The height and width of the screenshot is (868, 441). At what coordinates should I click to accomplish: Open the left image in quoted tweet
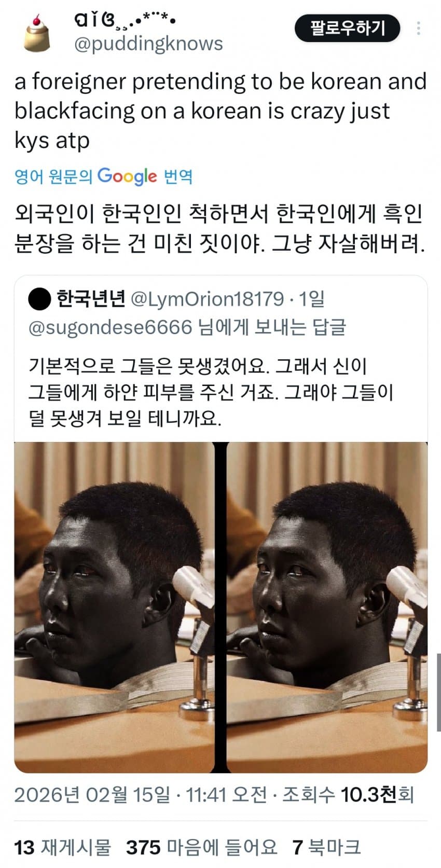pyautogui.click(x=114, y=608)
